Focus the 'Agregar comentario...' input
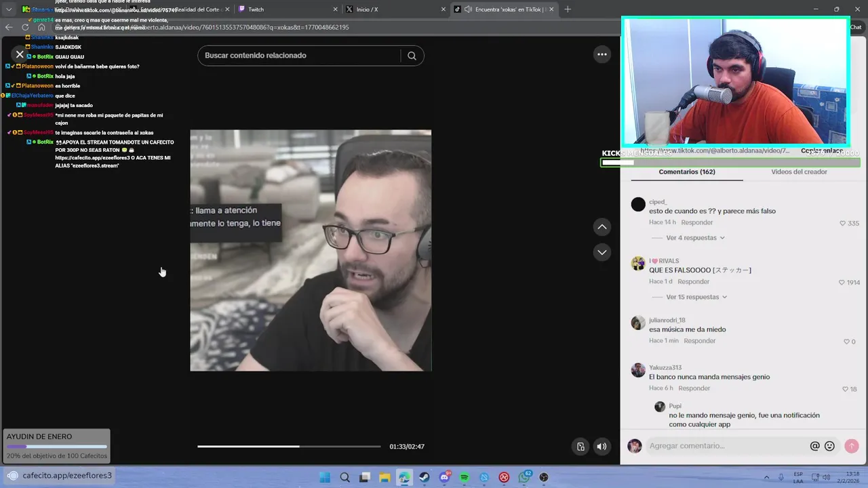Viewport: 868px width, 488px height. [726, 446]
